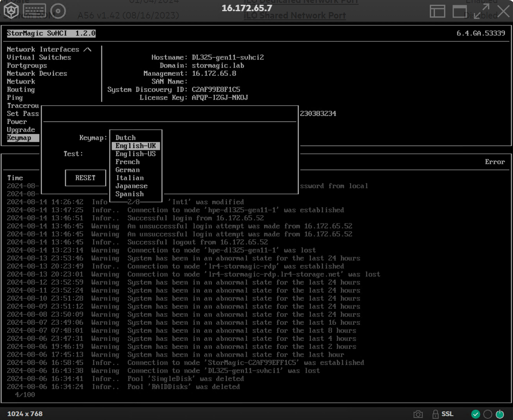Select the Traceroute menu entry
The image size is (513, 420).
23,106
